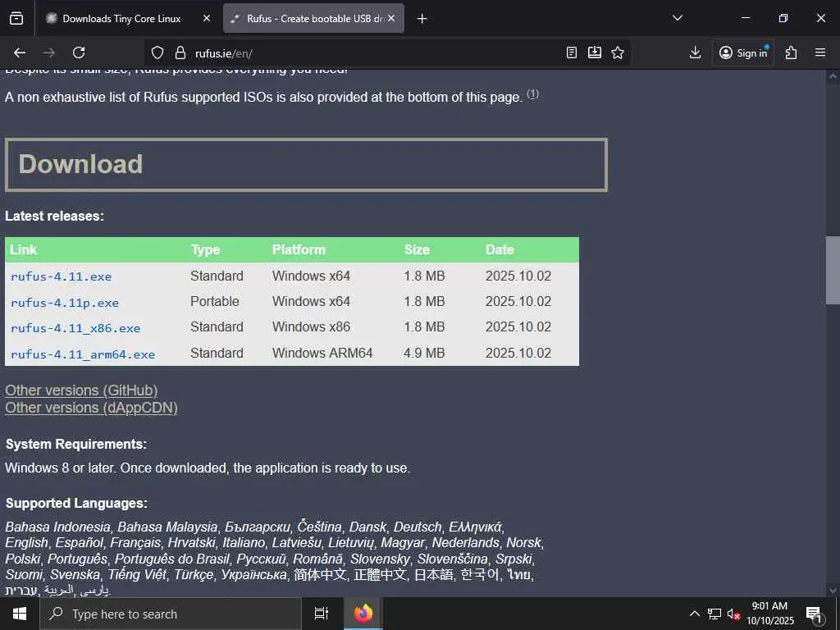The image size is (840, 630).
Task: Click the scrollbar down arrow
Action: click(833, 591)
